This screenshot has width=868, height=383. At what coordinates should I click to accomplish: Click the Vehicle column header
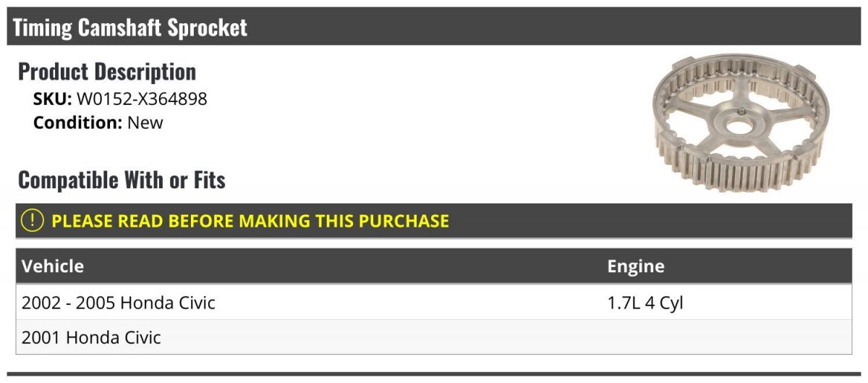pos(53,266)
